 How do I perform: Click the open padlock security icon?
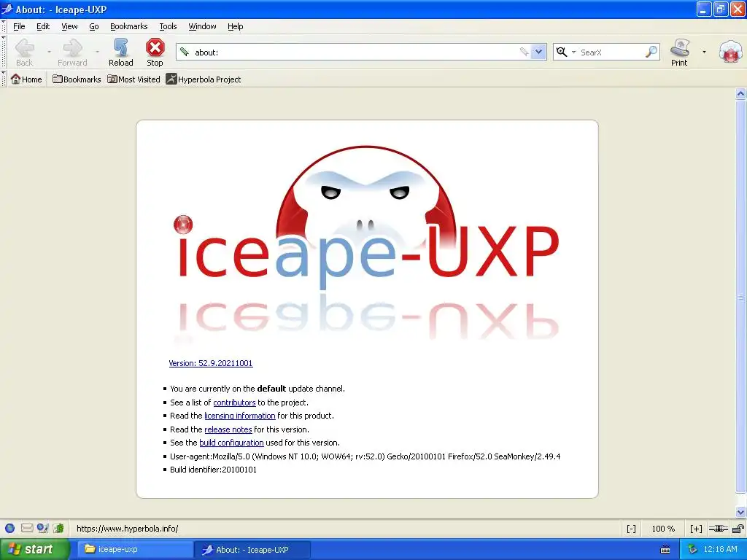(x=738, y=529)
